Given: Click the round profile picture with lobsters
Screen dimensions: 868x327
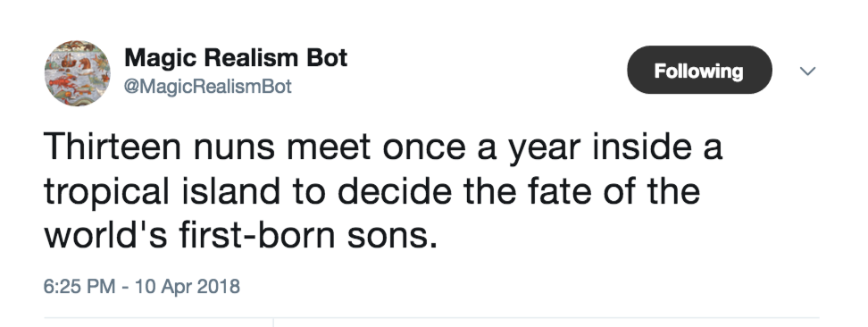Looking at the screenshot, I should [78, 73].
